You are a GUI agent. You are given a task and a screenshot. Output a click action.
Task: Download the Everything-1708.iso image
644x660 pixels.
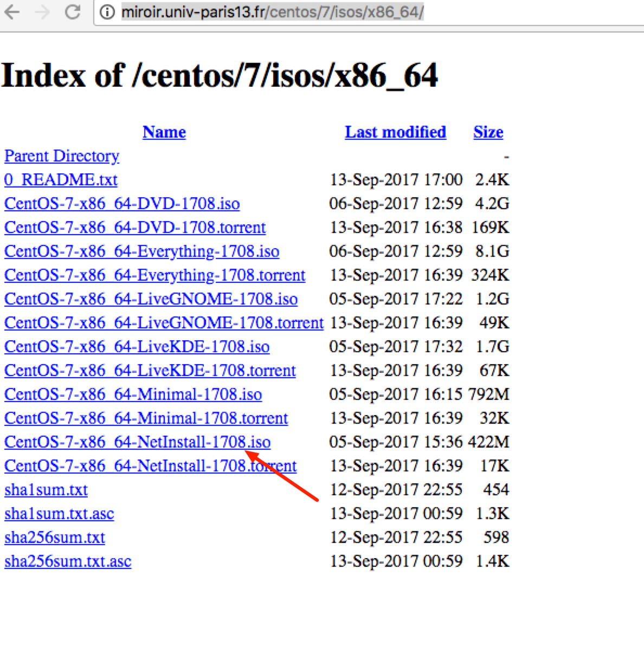point(141,251)
